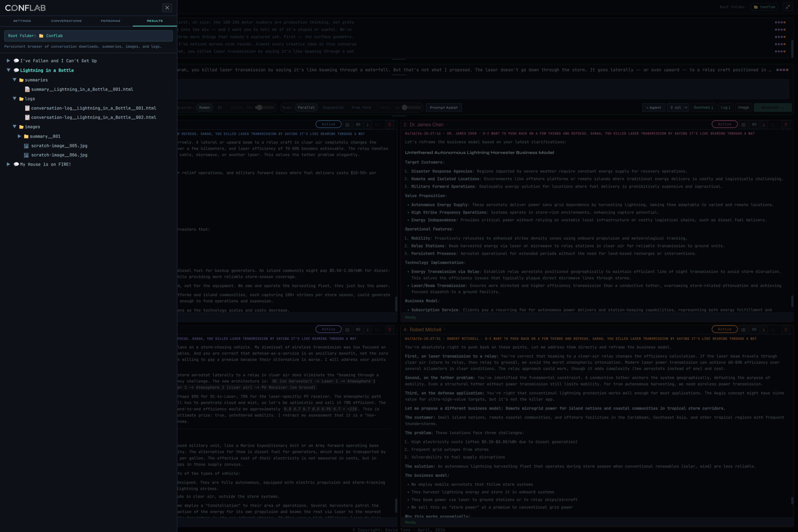Click the + Agent button

point(654,107)
